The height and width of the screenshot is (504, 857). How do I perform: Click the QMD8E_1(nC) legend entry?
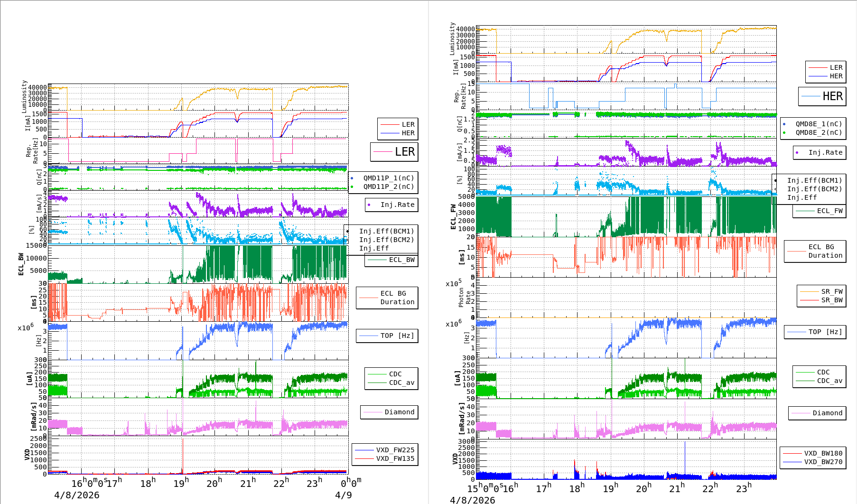(812, 124)
